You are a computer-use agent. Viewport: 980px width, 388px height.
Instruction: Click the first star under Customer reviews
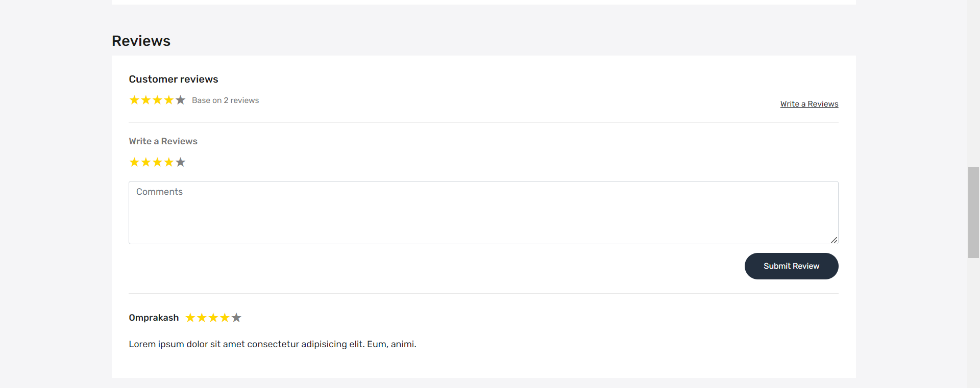click(134, 100)
